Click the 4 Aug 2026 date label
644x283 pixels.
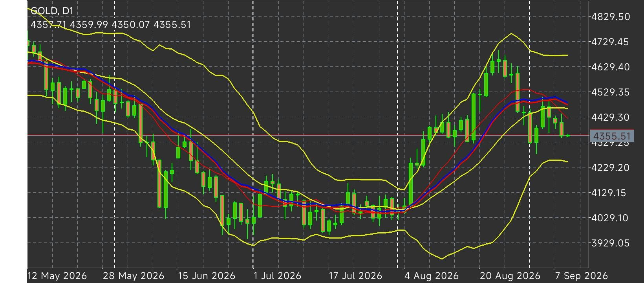point(432,276)
